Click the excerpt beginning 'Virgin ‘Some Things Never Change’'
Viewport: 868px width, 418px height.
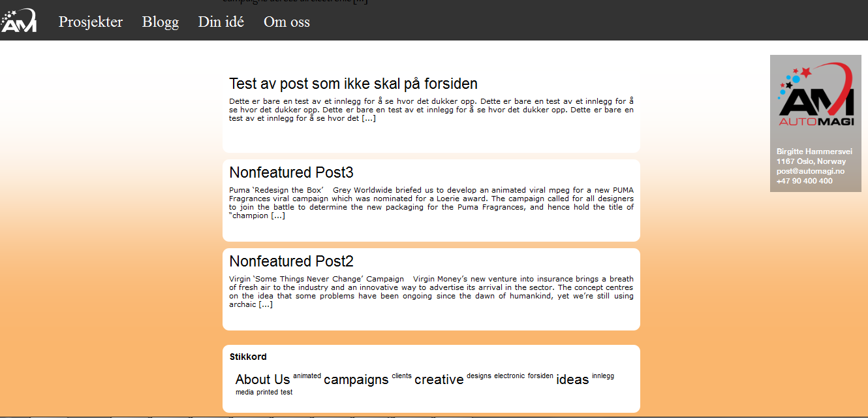431,292
